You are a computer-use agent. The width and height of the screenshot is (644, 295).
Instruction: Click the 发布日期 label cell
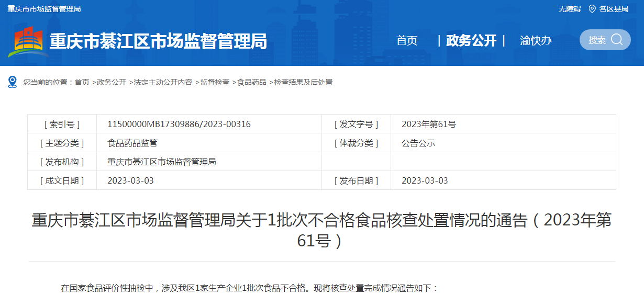coord(357,180)
